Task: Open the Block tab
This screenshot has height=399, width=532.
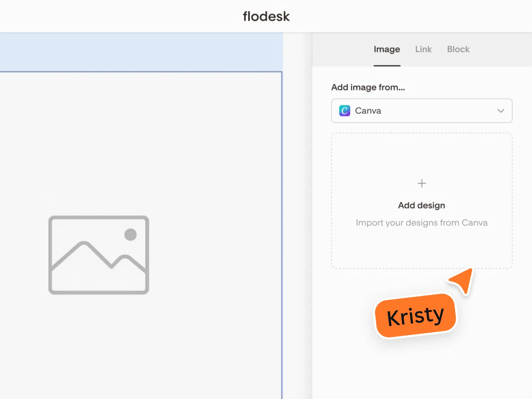Action: tap(458, 49)
